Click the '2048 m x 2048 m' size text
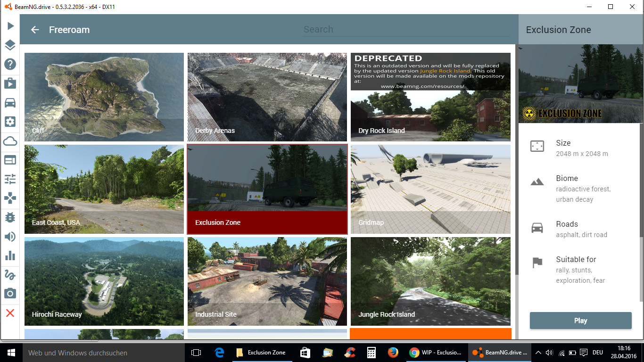The height and width of the screenshot is (362, 644). point(582,154)
